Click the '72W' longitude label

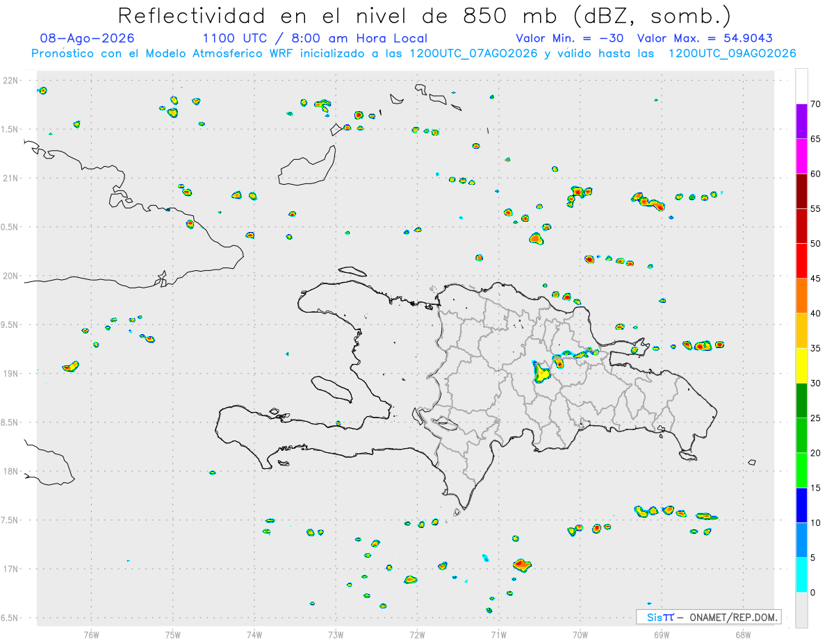[417, 634]
